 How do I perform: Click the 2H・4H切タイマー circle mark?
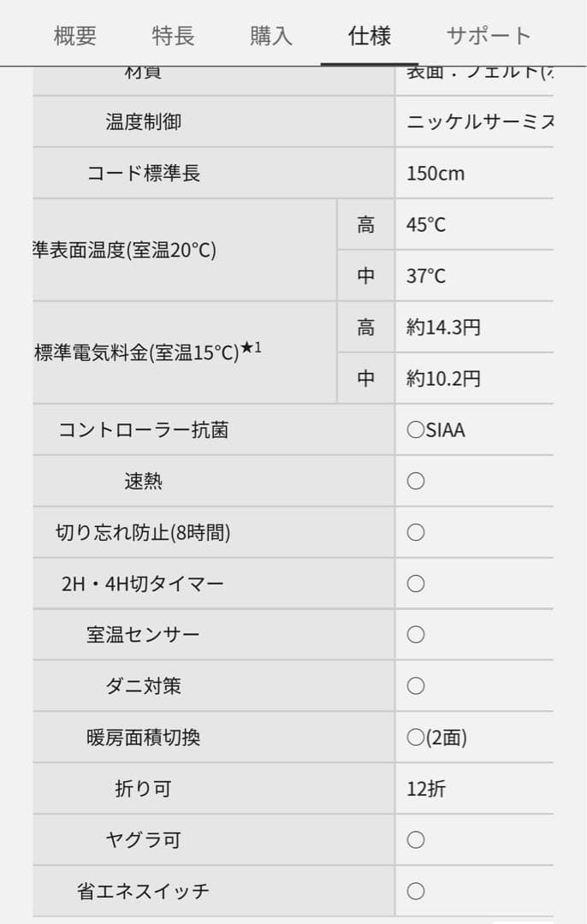coord(416,583)
